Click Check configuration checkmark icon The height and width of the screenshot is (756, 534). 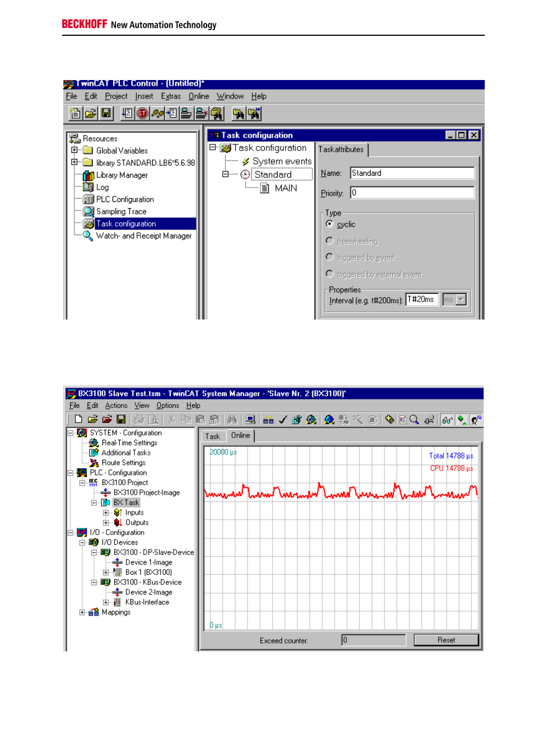coord(283,419)
